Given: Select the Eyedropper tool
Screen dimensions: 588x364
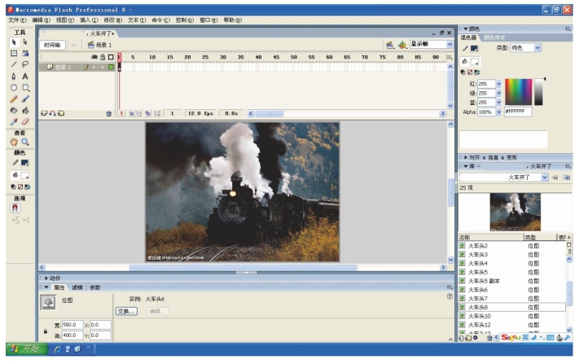Looking at the screenshot, I should coord(14,121).
